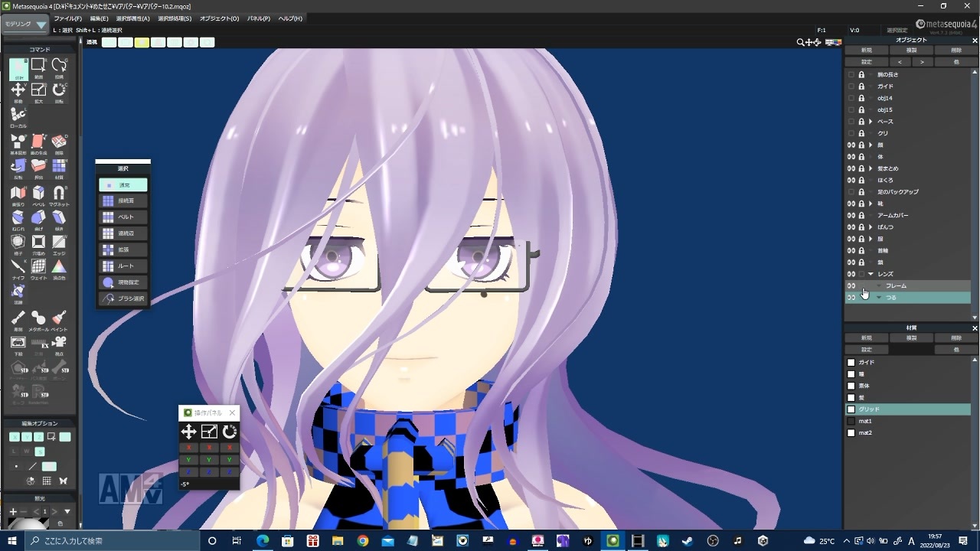Select the 視点 camera view tool
980x551 pixels.
click(x=59, y=345)
